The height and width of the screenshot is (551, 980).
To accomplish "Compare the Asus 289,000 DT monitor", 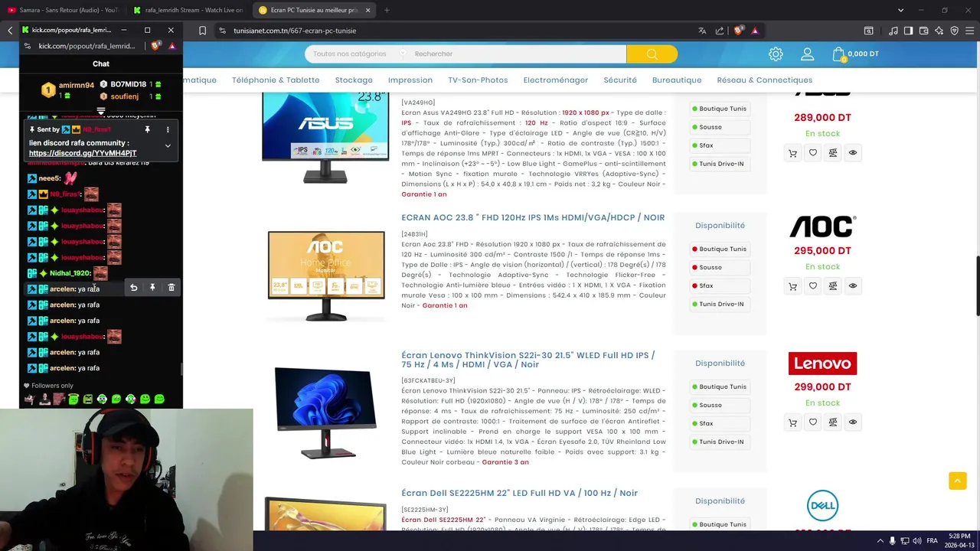I will pos(833,153).
